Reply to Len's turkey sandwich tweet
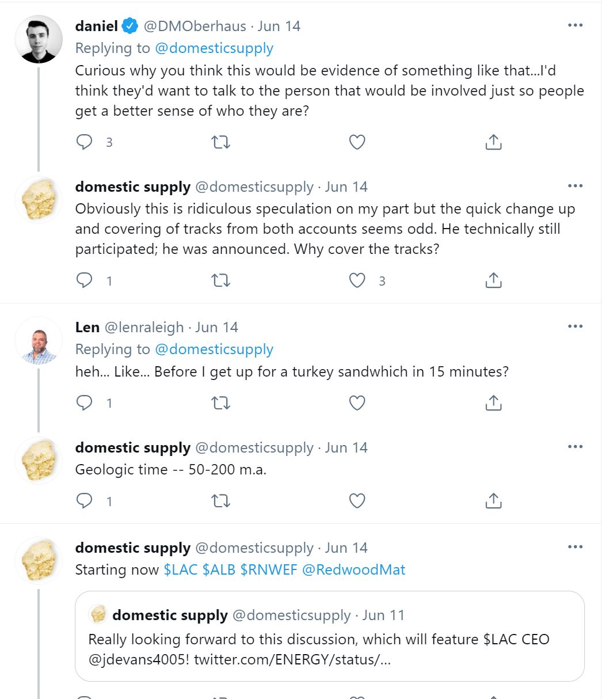Screen dimensions: 616x699 click(85, 402)
